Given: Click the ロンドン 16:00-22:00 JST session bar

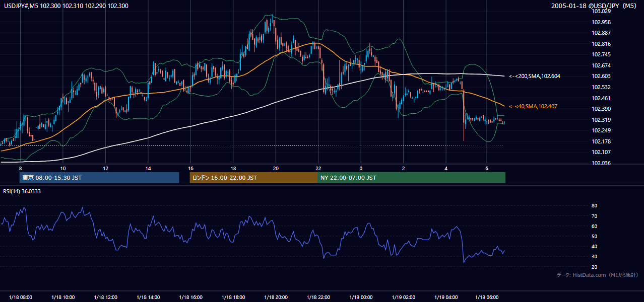Looking at the screenshot, I should point(253,178).
